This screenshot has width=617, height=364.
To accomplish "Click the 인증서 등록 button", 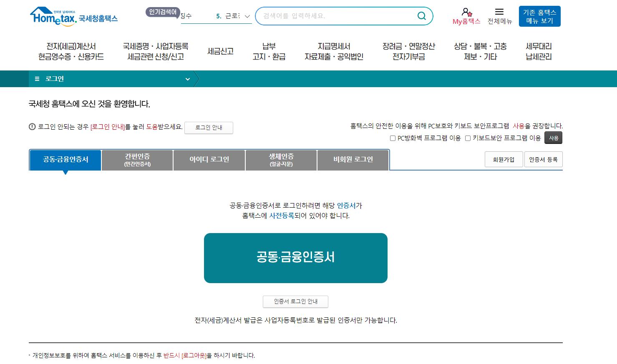I will coord(543,159).
